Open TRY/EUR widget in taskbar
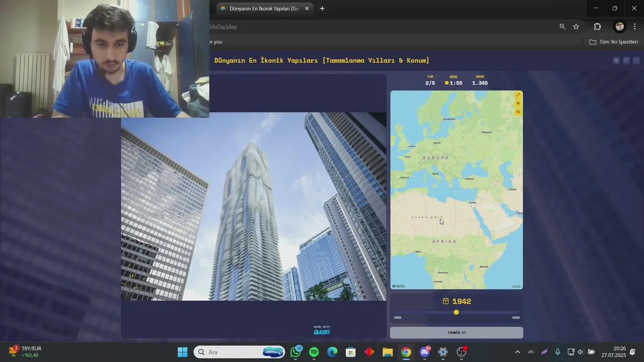 pyautogui.click(x=25, y=352)
